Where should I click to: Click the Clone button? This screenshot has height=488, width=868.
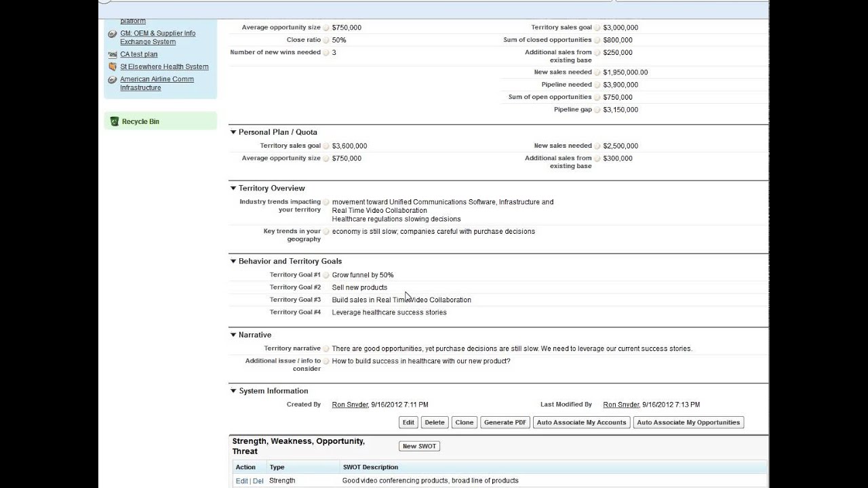click(x=465, y=422)
